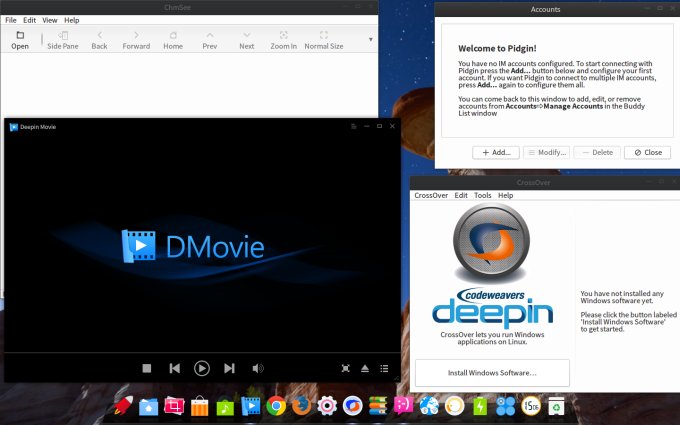Skip to previous track in Deepin Movie
680x425 pixels.
pyautogui.click(x=175, y=368)
